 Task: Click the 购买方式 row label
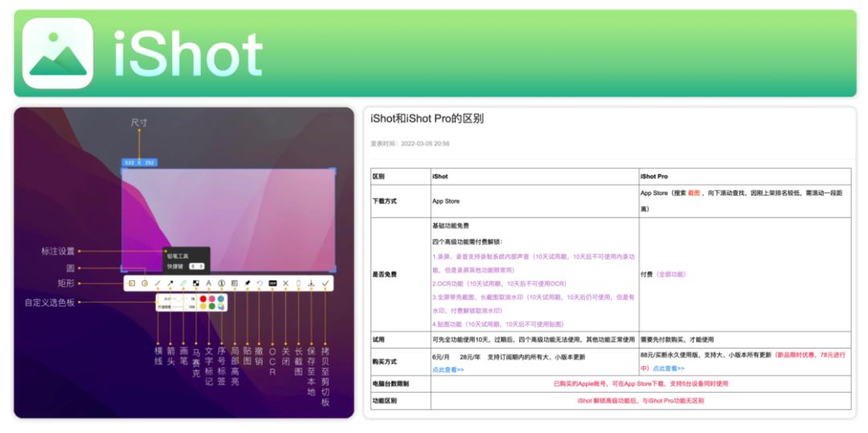coord(385,362)
